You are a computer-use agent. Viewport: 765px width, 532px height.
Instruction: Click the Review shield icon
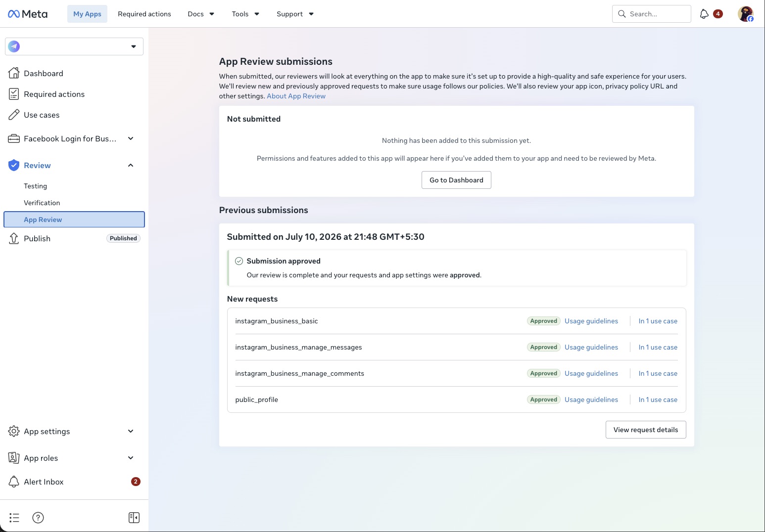coord(14,165)
